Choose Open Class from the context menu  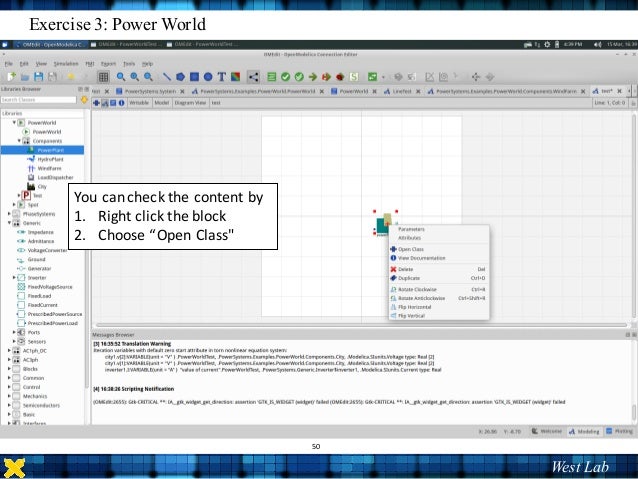[411, 249]
